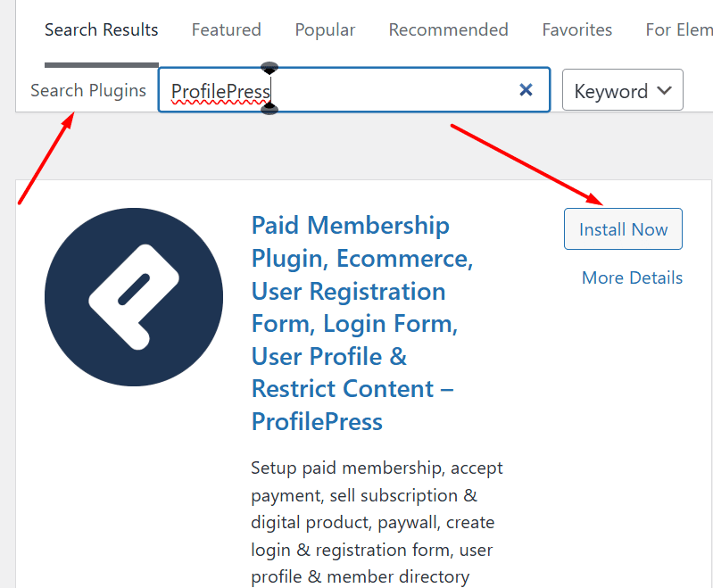Go to the Popular plugins tab
Screen dimensions: 713x588
click(x=325, y=30)
